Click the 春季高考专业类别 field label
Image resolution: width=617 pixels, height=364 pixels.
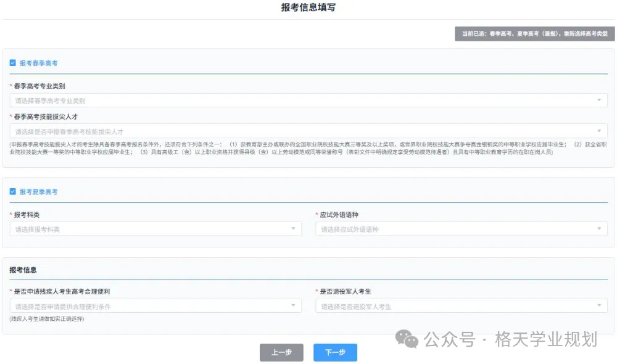39,86
